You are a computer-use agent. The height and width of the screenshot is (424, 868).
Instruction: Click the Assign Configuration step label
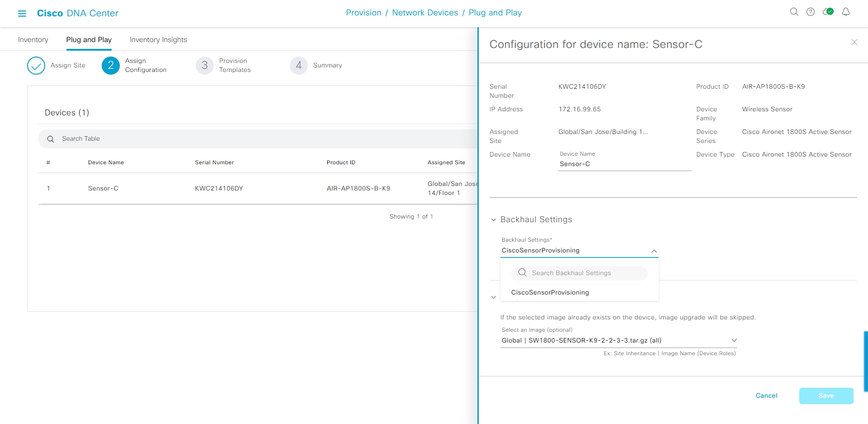(146, 65)
